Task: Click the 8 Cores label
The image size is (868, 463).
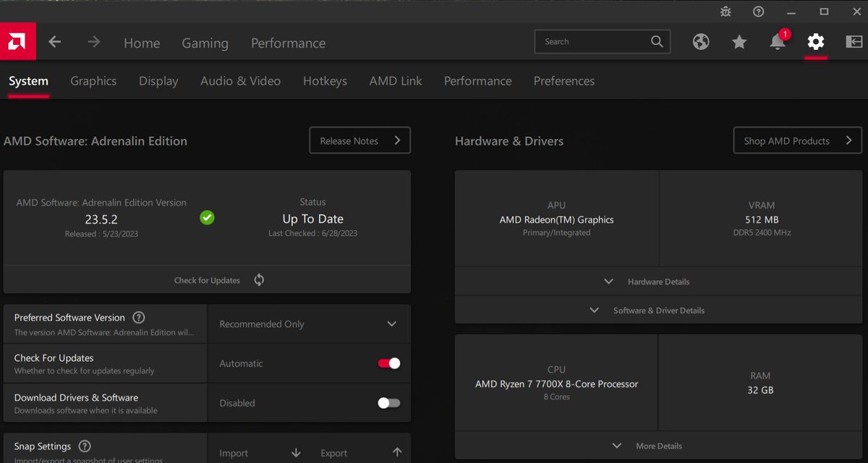Action: click(x=556, y=397)
